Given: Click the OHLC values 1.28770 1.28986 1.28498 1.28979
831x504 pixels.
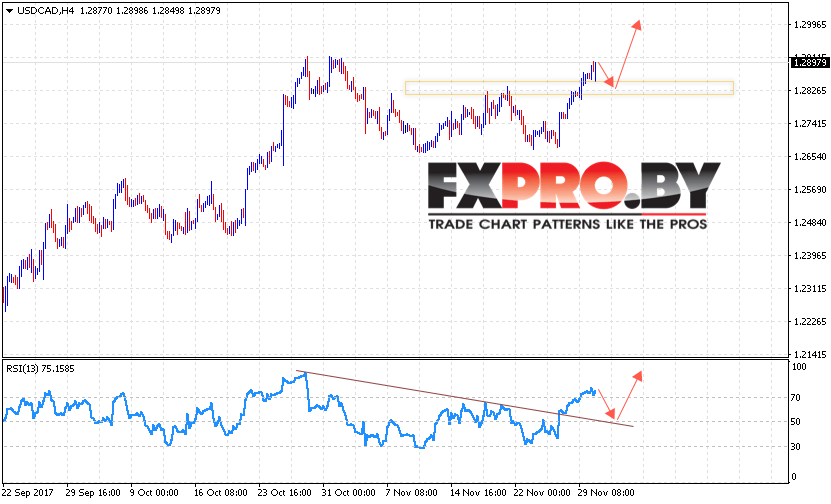Looking at the screenshot, I should tap(150, 11).
